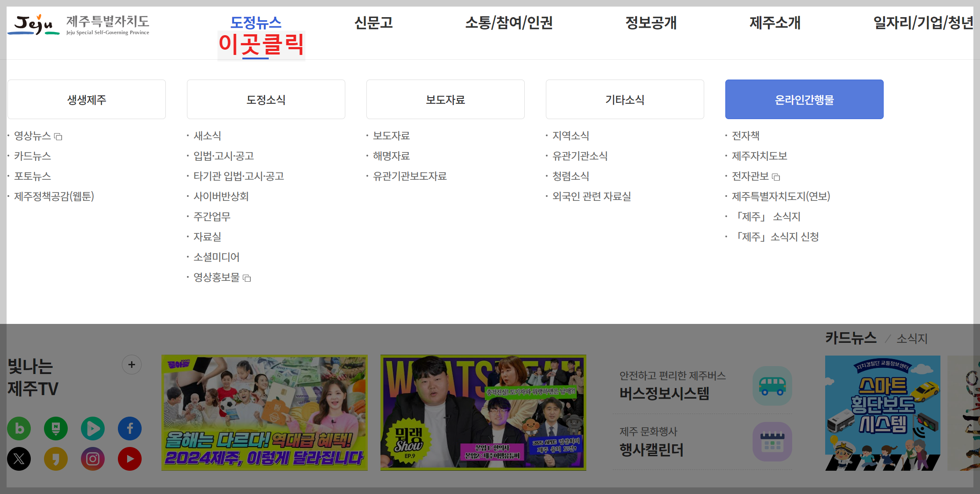Open the Naver Post green icon
Screen dimensions: 980x494
pos(56,429)
